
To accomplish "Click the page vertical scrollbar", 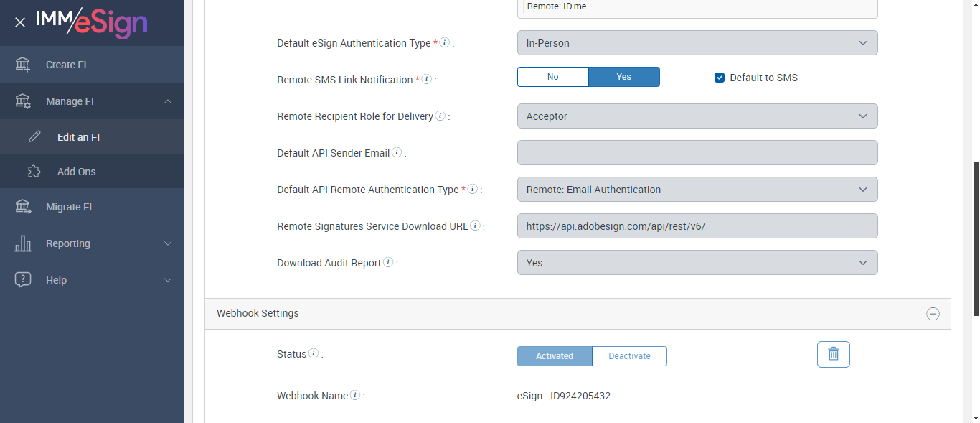I will 975,237.
